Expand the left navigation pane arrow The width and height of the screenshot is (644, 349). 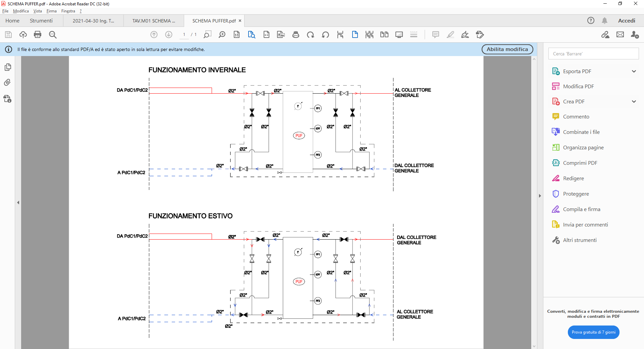[x=18, y=202]
